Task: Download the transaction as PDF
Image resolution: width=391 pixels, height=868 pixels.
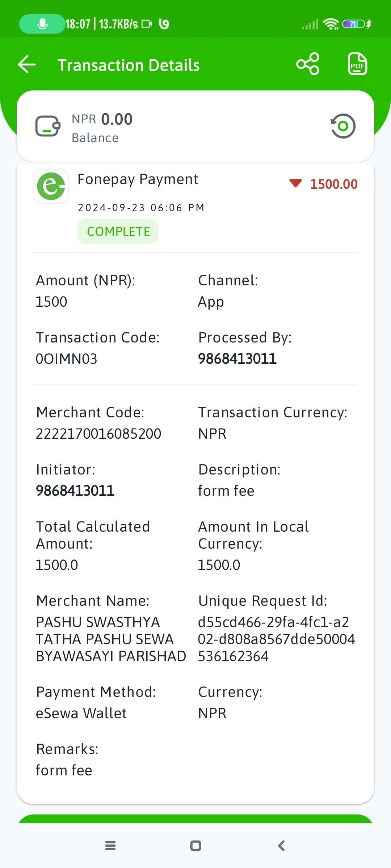Action: tap(357, 64)
